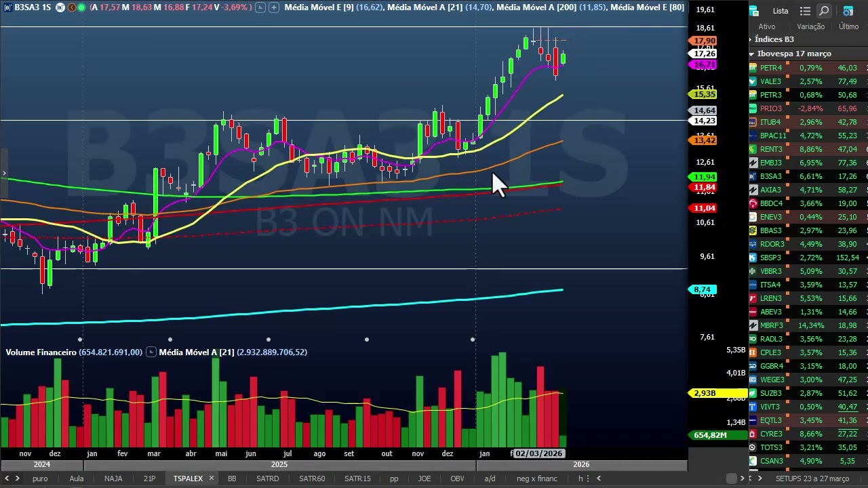Click the list bullets icon beside Lista
This screenshot has width=868, height=488.
click(805, 11)
